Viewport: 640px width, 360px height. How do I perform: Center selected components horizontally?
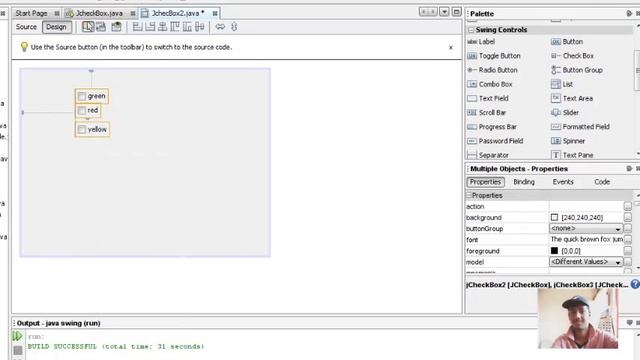point(162,27)
